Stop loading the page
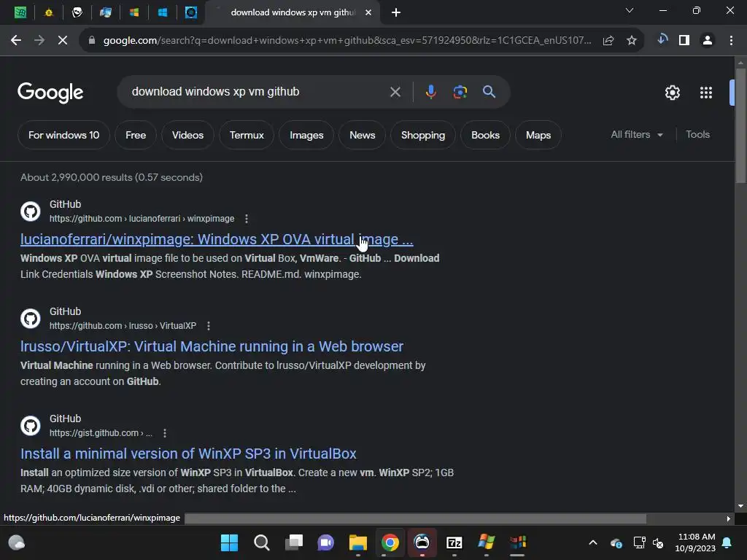 pyautogui.click(x=63, y=41)
